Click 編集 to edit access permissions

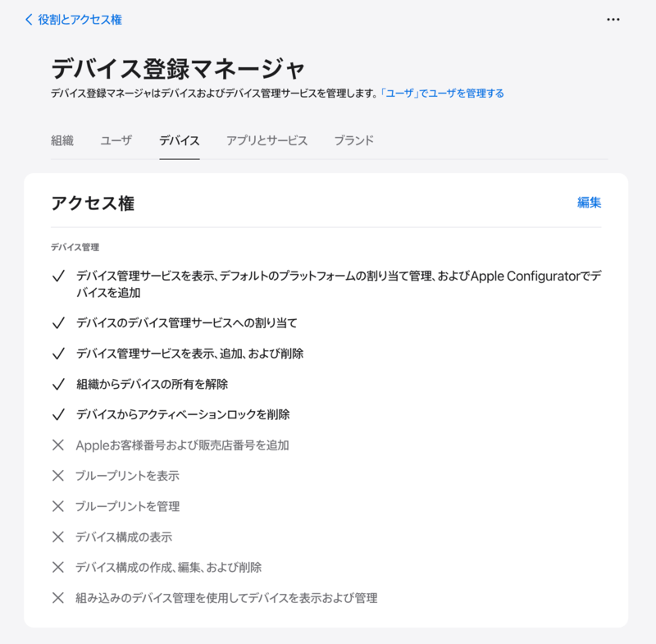tap(589, 203)
